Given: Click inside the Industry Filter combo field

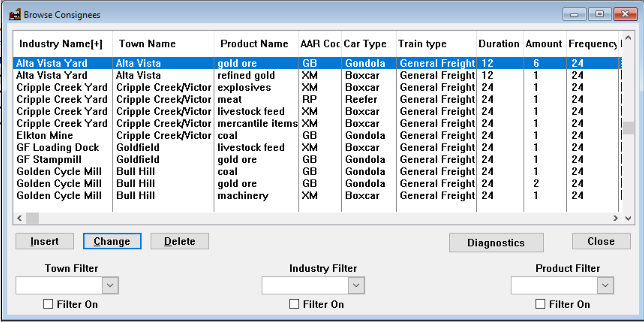Looking at the screenshot, I should coord(305,286).
